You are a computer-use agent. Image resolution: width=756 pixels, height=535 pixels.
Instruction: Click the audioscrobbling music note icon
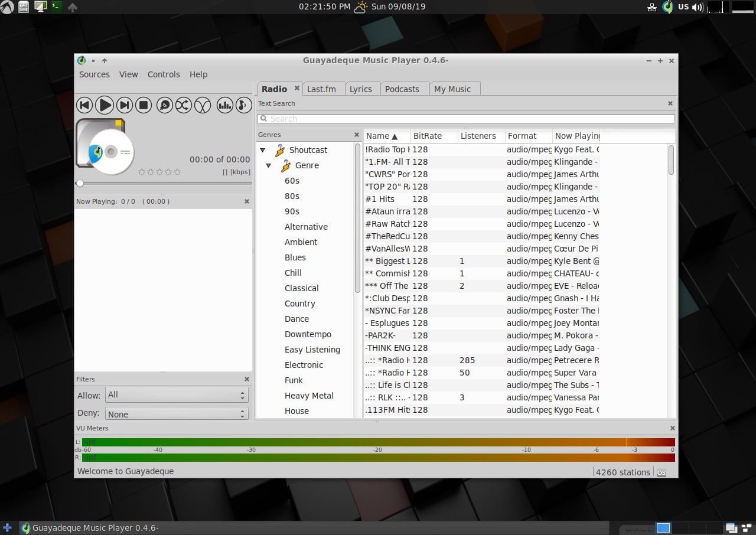pyautogui.click(x=243, y=105)
